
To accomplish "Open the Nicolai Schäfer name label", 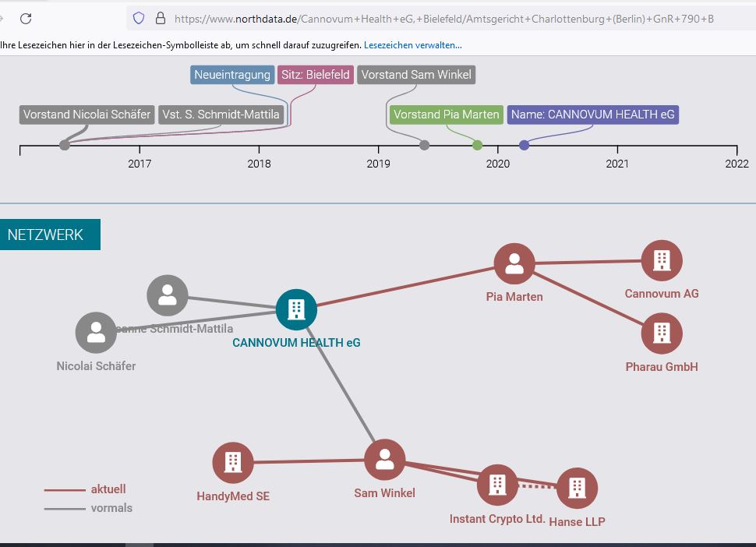I will [x=96, y=366].
